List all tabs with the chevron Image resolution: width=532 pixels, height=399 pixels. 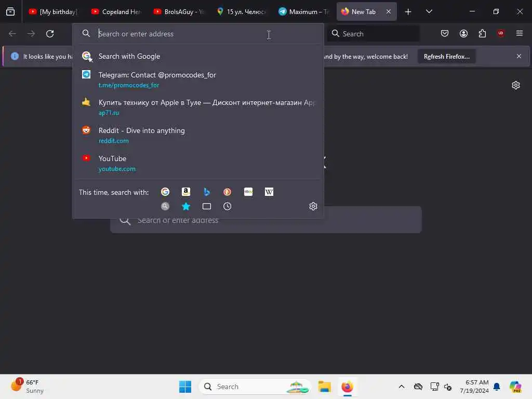tap(429, 11)
